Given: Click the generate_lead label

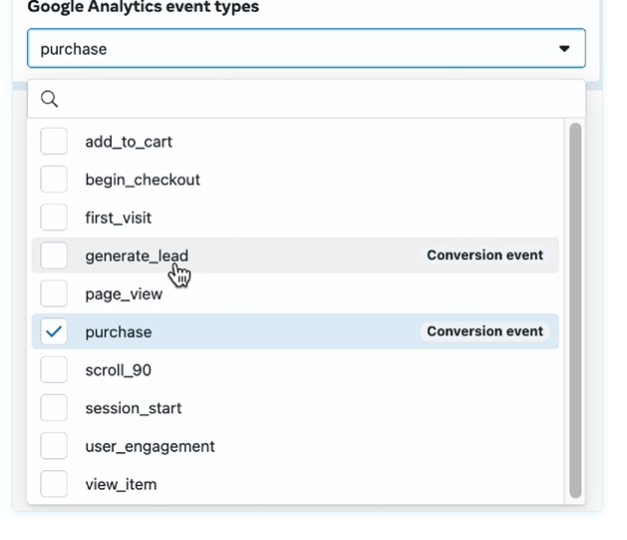Looking at the screenshot, I should pyautogui.click(x=137, y=256).
